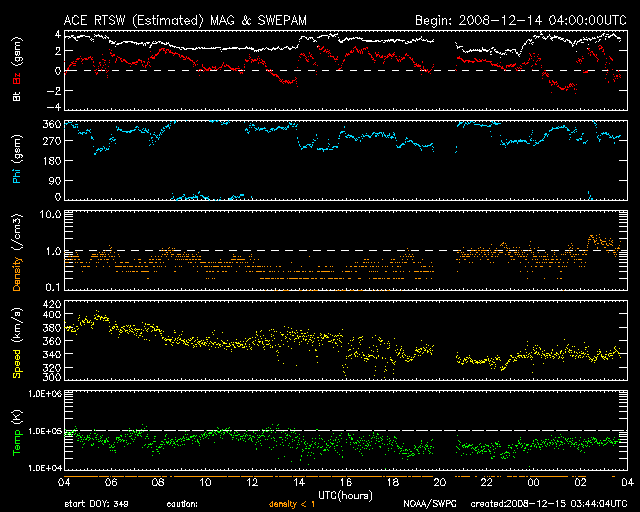Click the '1.0E+05' value on the Temp axis
This screenshot has width=640, height=512.
(45, 432)
